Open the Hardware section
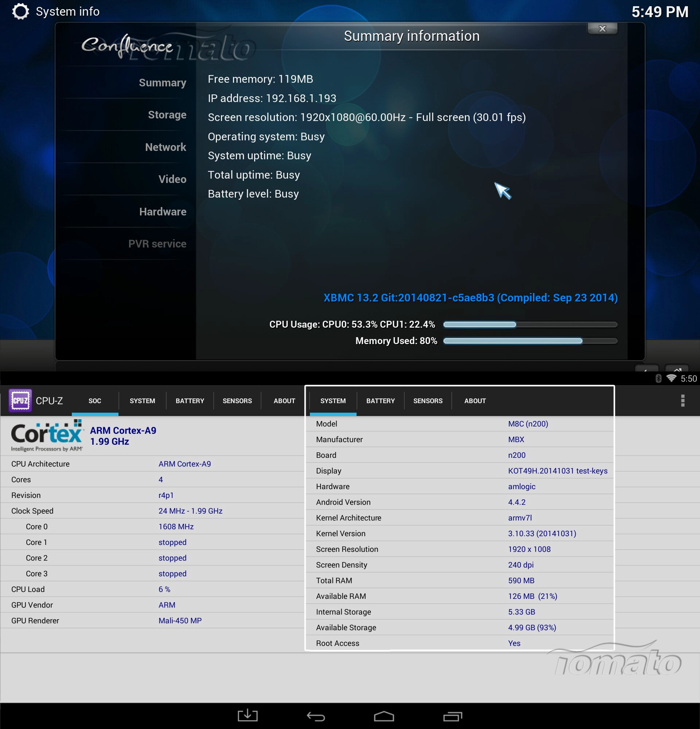Screen dimensions: 700x729 [163, 212]
